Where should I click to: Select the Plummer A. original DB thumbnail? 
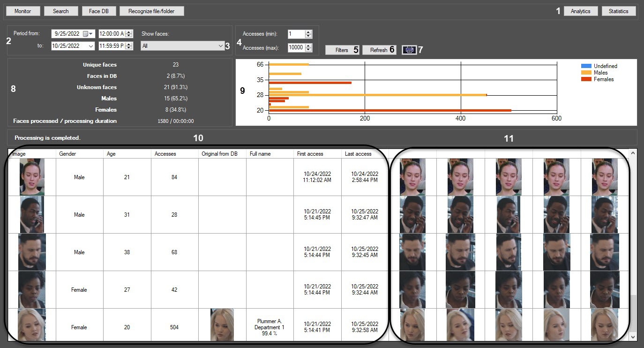tap(222, 325)
